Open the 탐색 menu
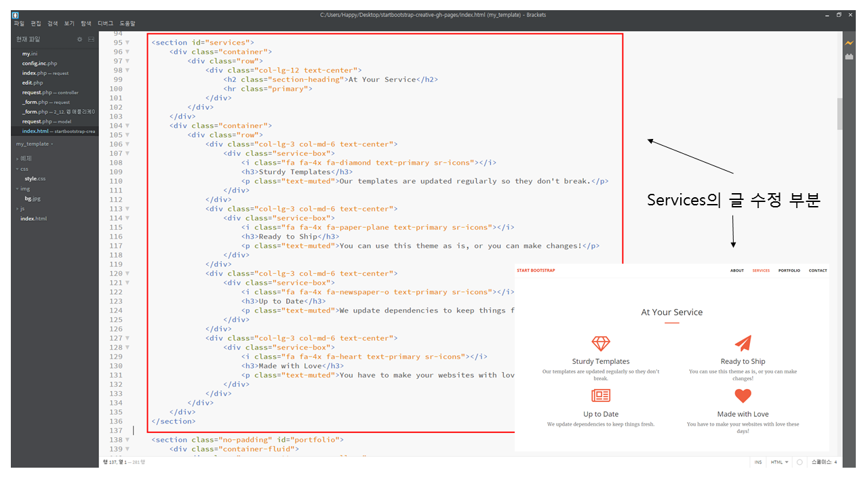 coord(86,23)
